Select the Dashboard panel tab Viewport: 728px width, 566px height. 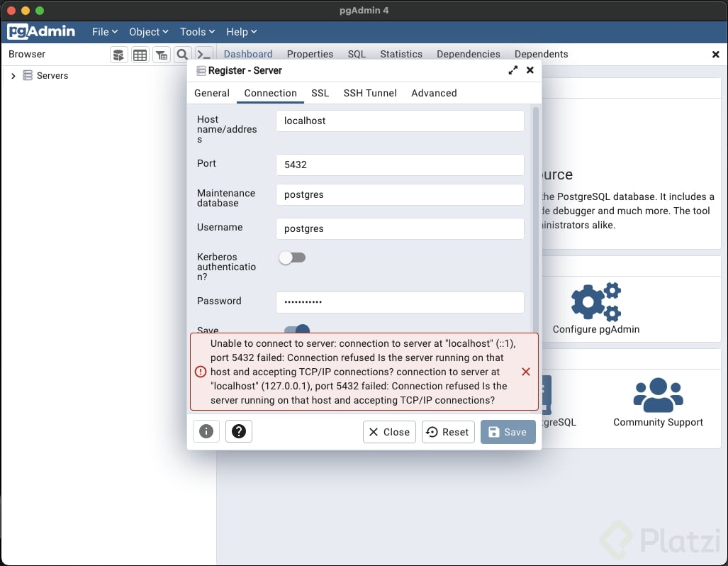(248, 54)
